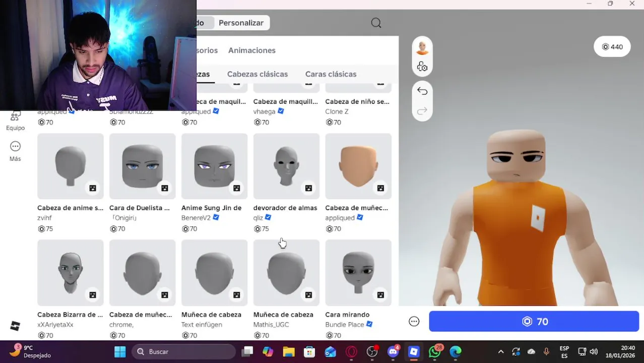Click the bundle badge on Cara de Duelista item
Viewport: 644px width, 363px height.
(x=165, y=188)
